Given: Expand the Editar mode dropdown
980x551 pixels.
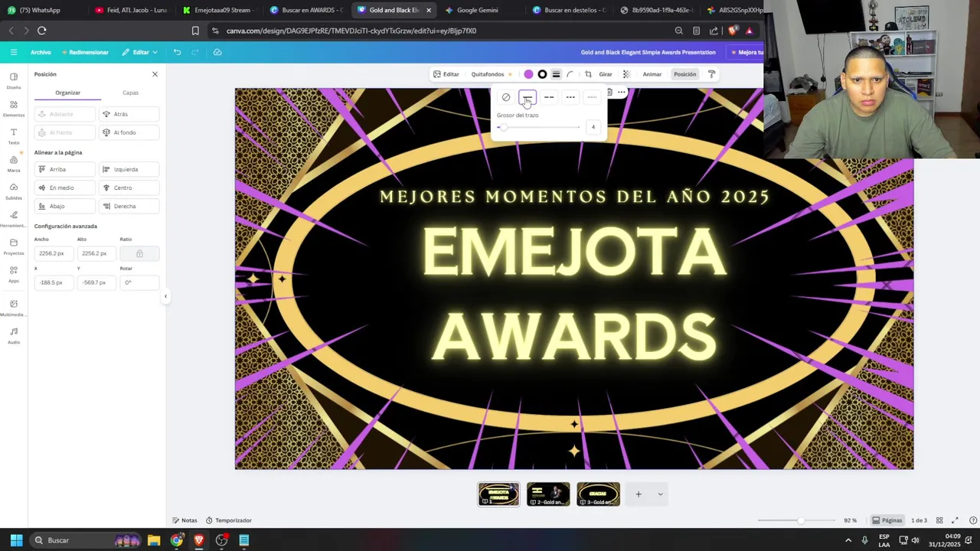Looking at the screenshot, I should [139, 52].
